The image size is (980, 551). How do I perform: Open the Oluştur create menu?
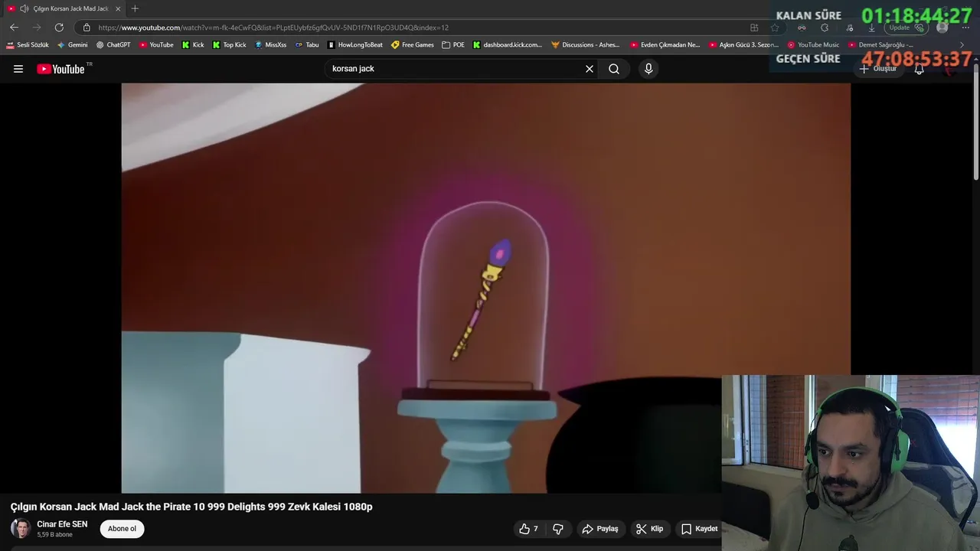click(x=877, y=69)
